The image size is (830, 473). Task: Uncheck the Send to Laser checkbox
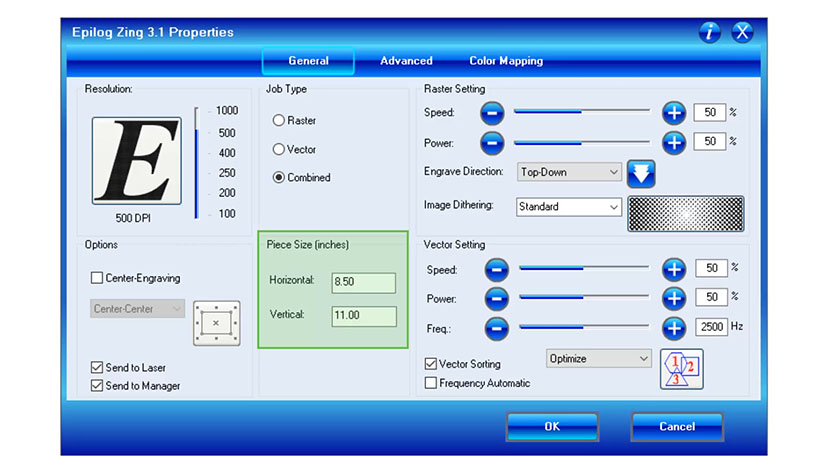97,368
